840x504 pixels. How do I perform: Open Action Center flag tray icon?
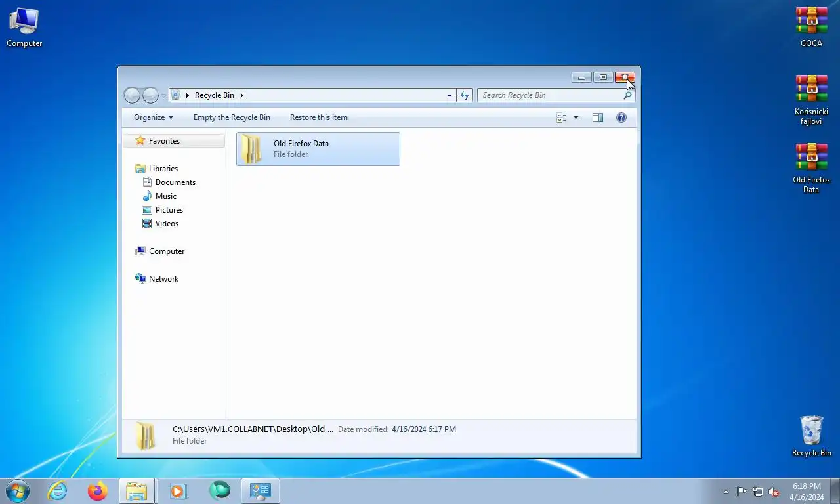(742, 492)
